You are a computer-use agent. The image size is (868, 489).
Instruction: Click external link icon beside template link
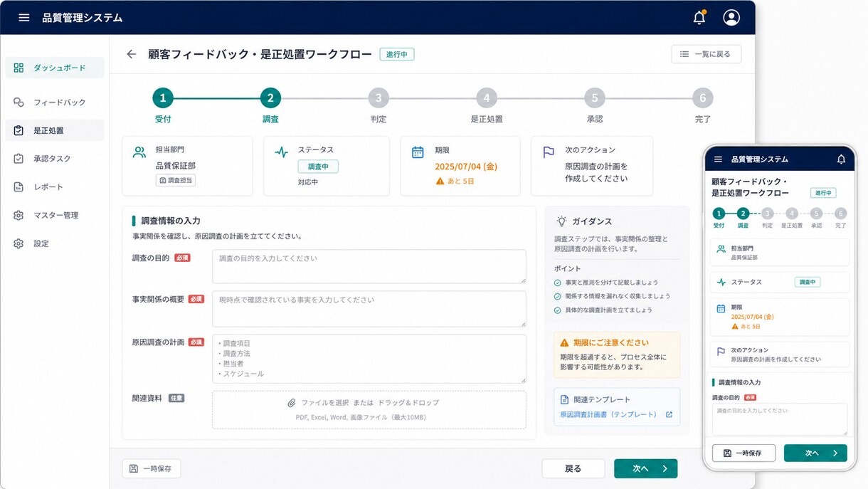coord(669,414)
